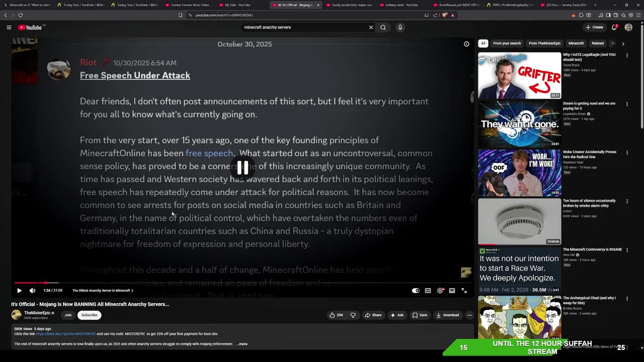
Task: Go to the YouTube home logo
Action: 30,27
